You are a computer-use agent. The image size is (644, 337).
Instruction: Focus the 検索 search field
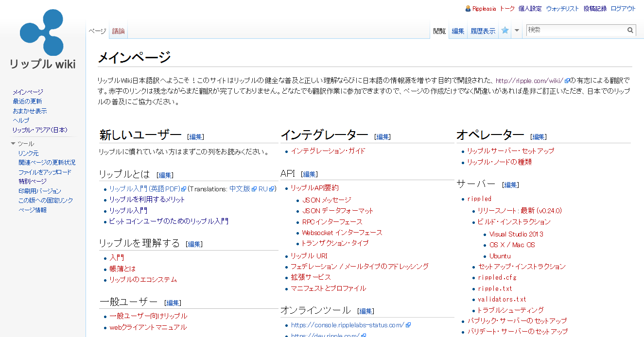pyautogui.click(x=576, y=30)
